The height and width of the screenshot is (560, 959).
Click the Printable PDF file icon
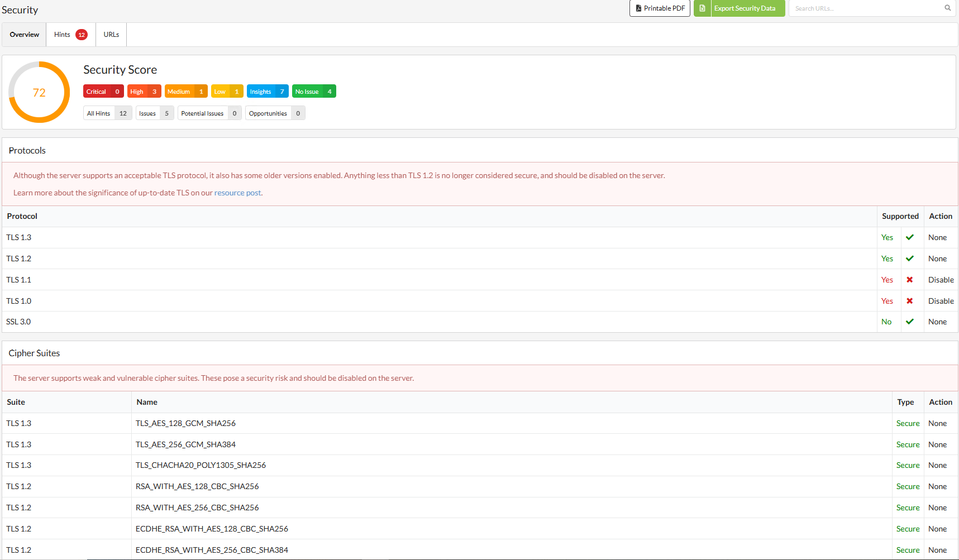tap(638, 8)
